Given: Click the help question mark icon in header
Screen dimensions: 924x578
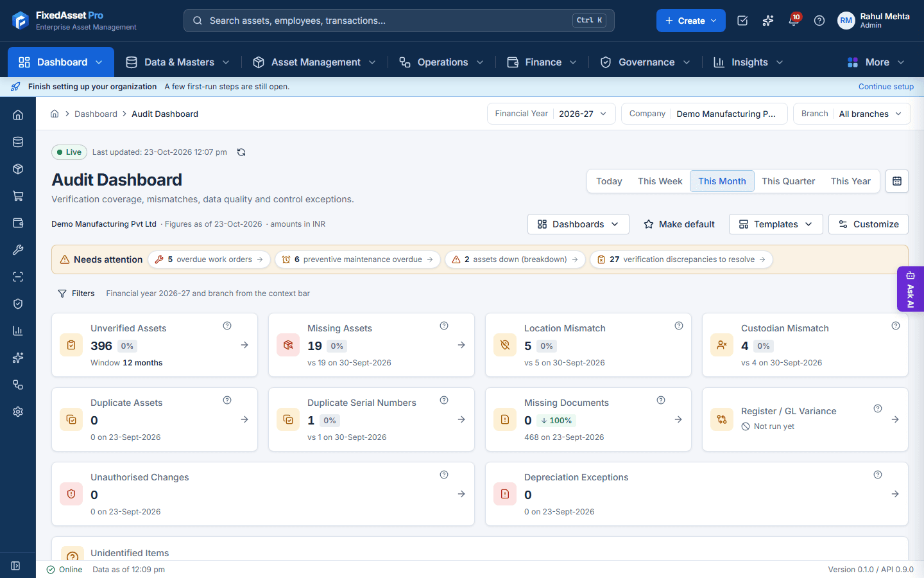Looking at the screenshot, I should coord(819,21).
